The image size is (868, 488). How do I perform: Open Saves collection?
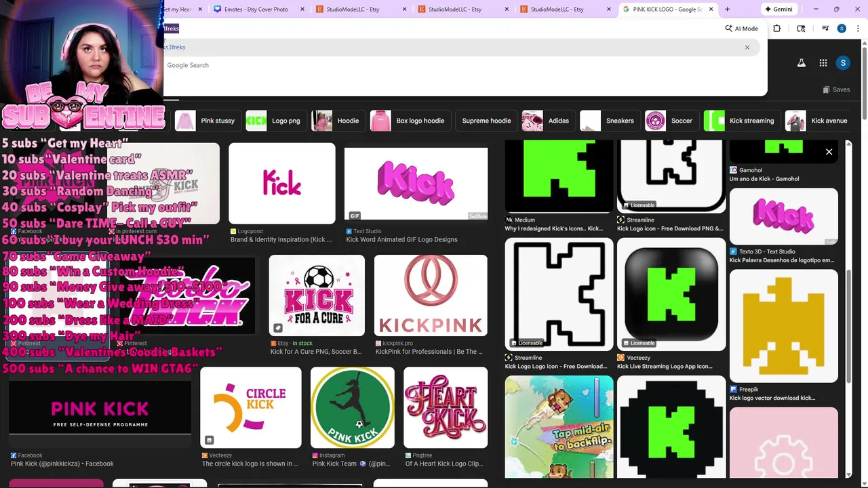pyautogui.click(x=836, y=89)
